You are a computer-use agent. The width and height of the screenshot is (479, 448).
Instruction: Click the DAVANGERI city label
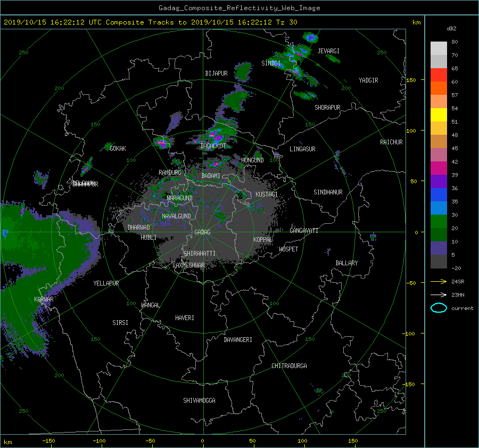tap(238, 340)
